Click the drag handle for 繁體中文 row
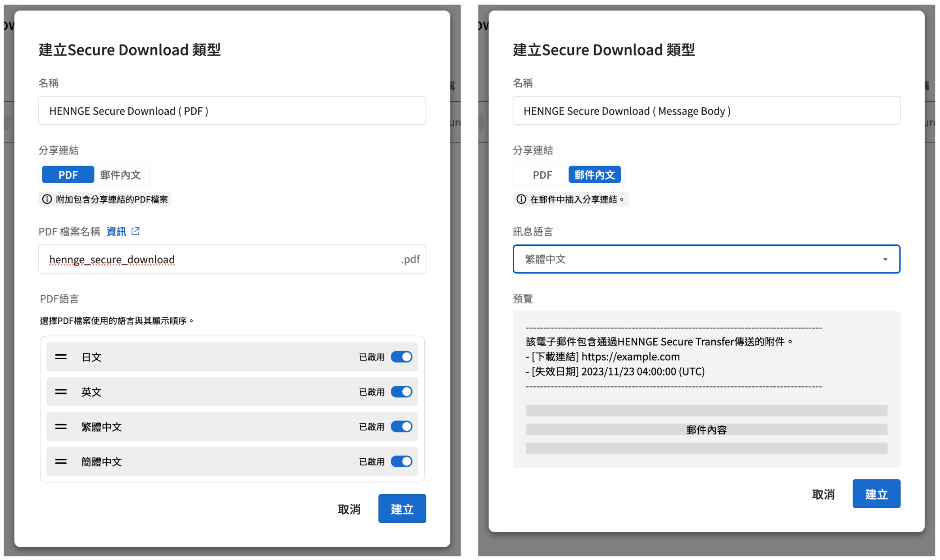Viewport: 940px width, 560px height. 61,426
